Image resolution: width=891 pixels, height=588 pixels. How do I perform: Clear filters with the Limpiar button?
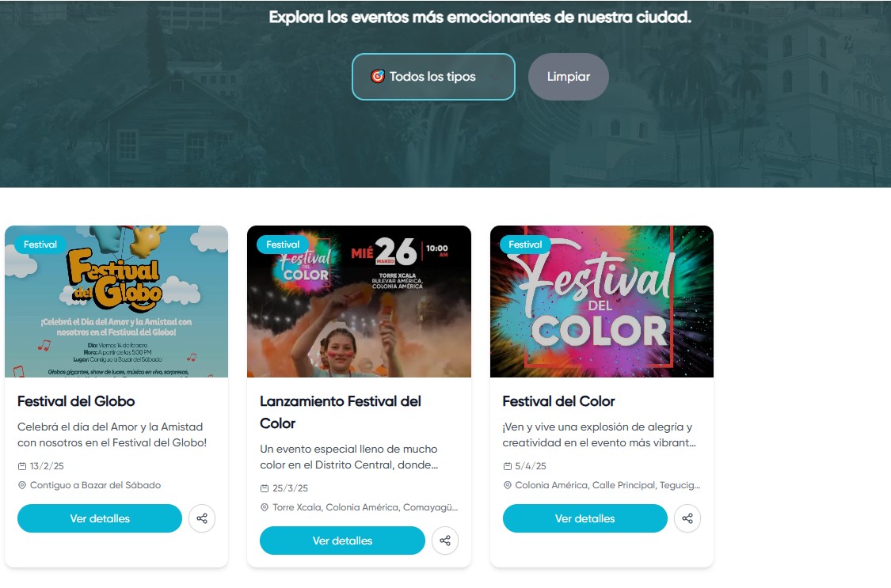pyautogui.click(x=568, y=77)
